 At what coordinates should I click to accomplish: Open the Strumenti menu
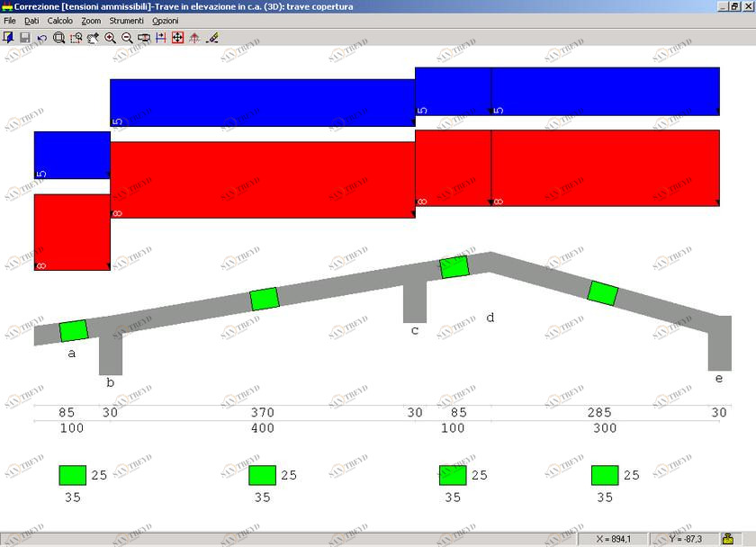[125, 20]
